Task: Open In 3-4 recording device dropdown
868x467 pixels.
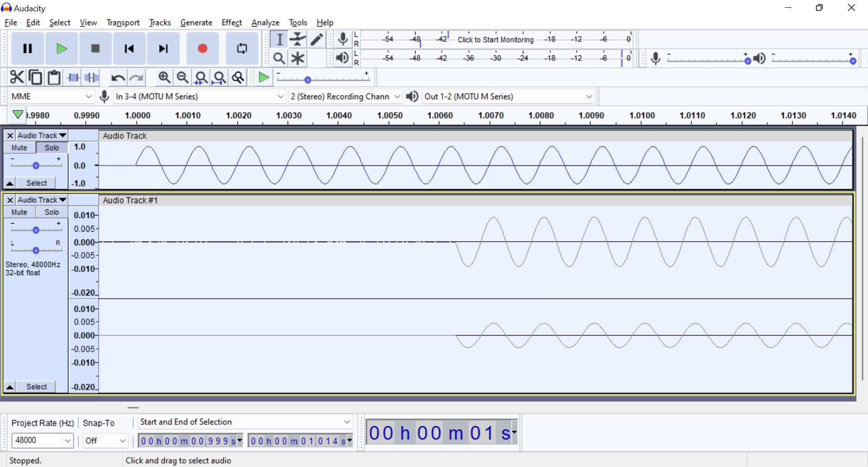Action: pyautogui.click(x=199, y=96)
